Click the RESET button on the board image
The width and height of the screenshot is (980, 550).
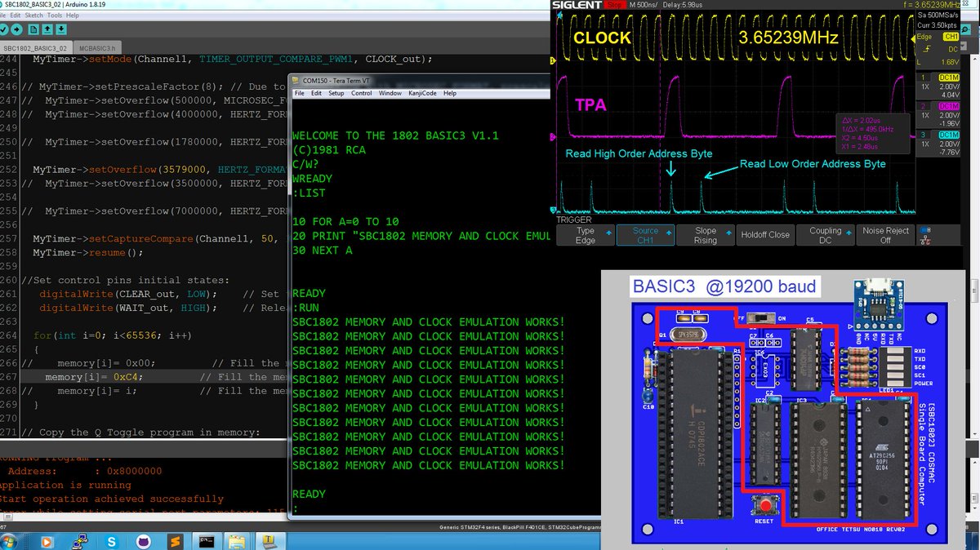pyautogui.click(x=764, y=505)
